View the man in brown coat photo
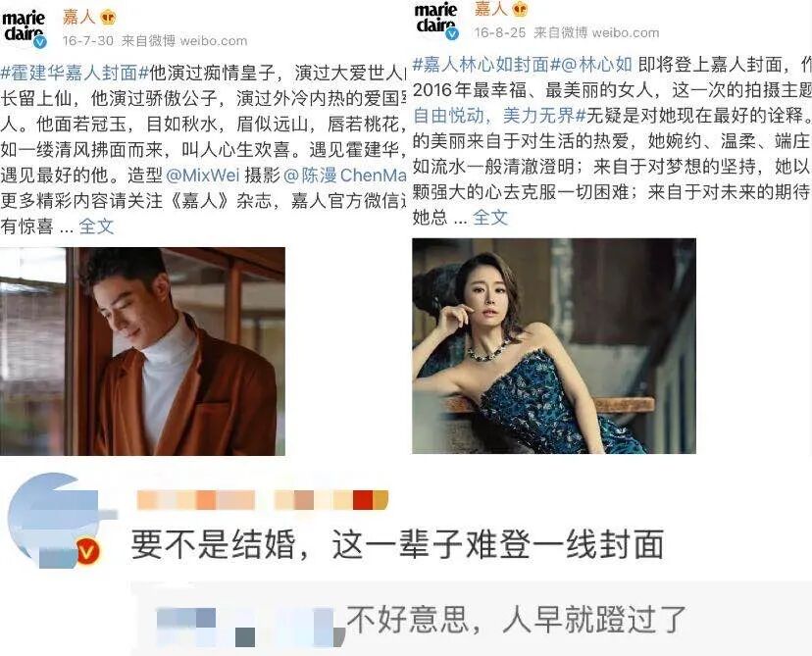The width and height of the screenshot is (812, 656). [142, 352]
